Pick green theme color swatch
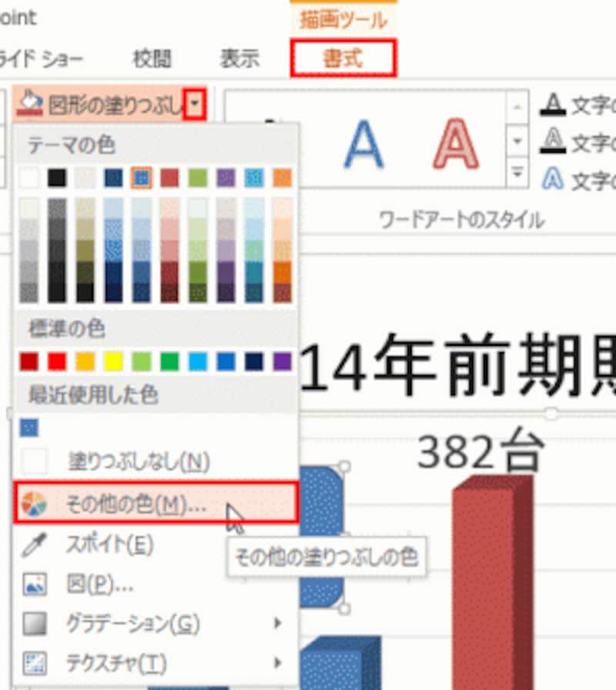 (198, 178)
